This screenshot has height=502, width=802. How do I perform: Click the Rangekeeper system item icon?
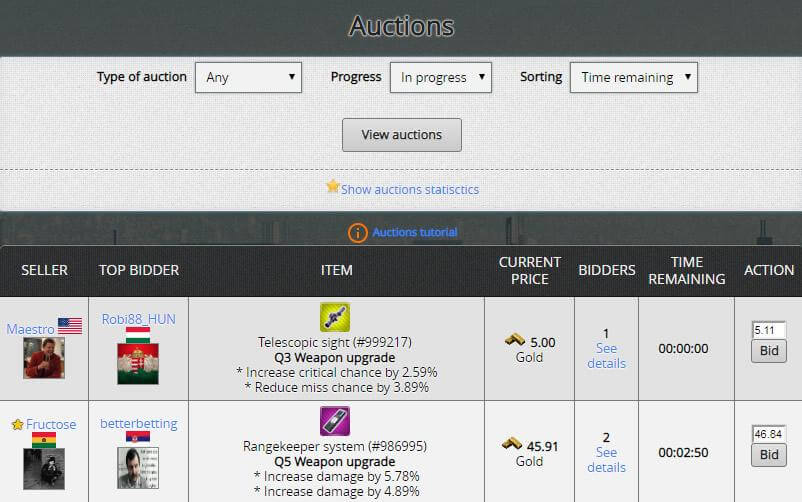point(334,421)
